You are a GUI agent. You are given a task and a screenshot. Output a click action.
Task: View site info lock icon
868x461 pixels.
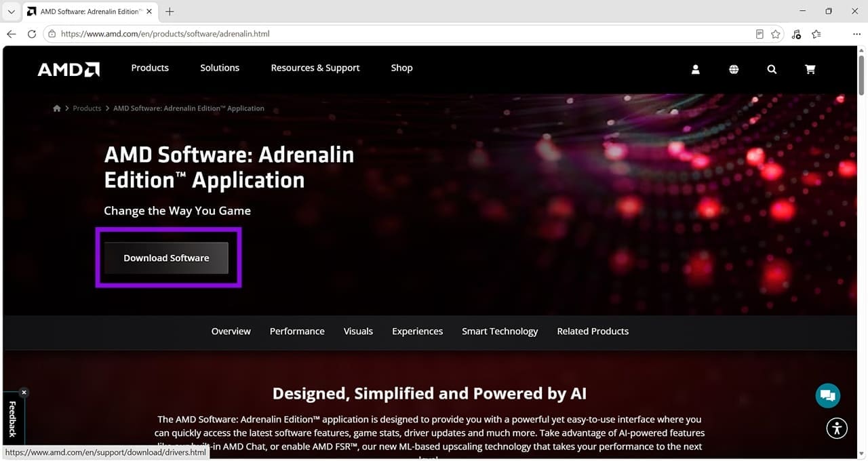coord(52,34)
